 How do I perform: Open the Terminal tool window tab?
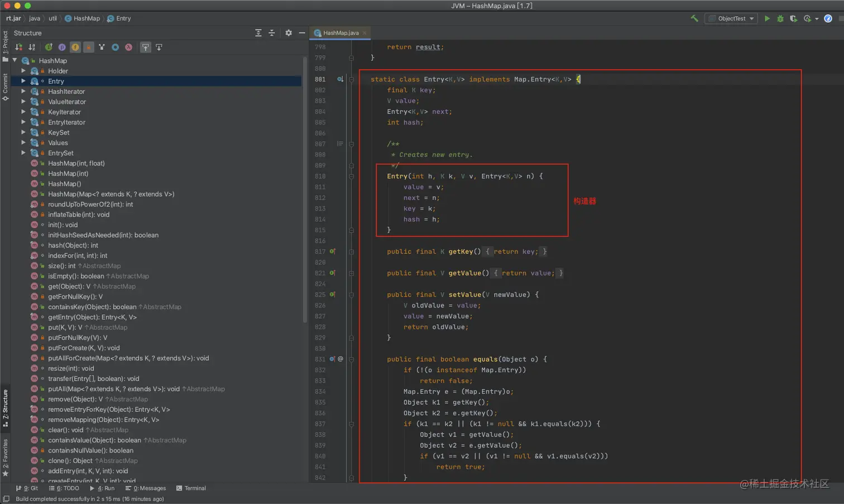pos(191,488)
